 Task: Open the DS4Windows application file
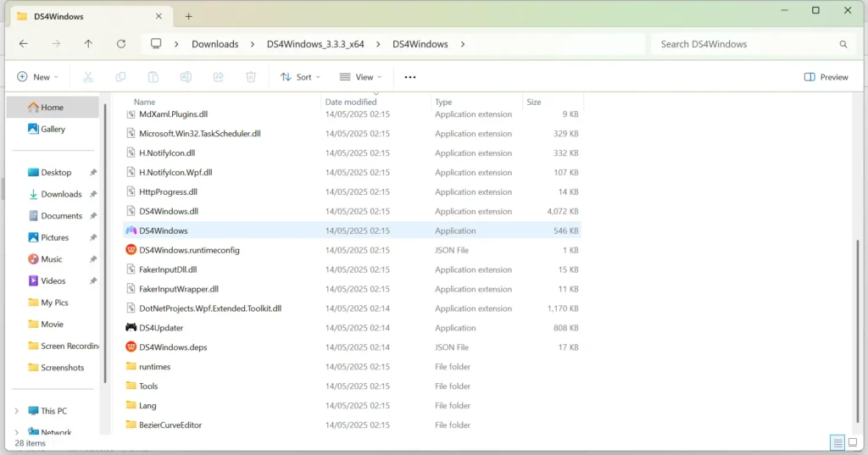point(163,230)
